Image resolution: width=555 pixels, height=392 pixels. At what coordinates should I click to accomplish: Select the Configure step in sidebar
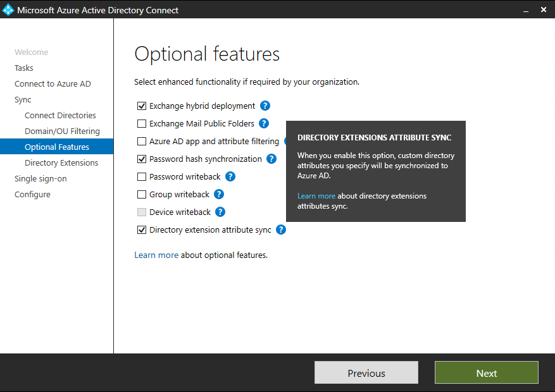tap(32, 194)
